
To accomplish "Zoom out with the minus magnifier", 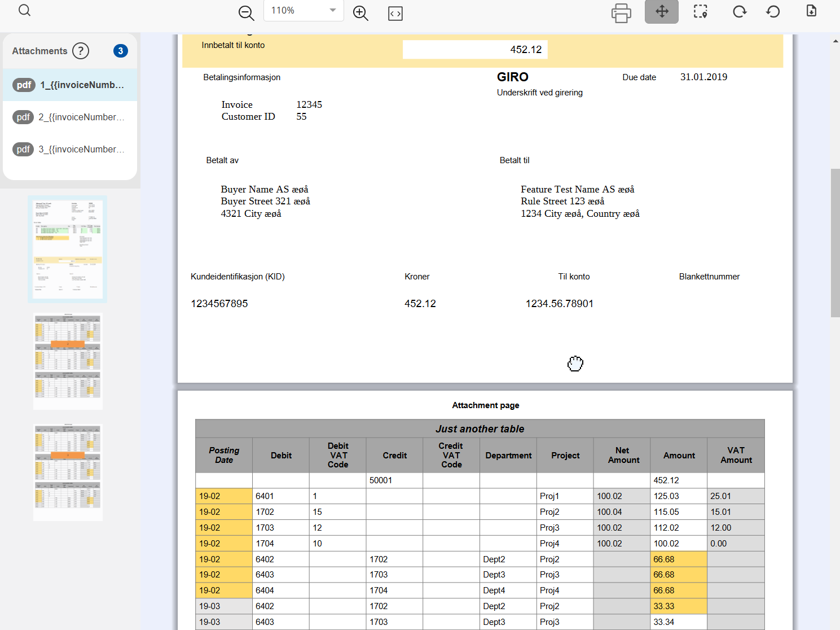I will click(246, 13).
